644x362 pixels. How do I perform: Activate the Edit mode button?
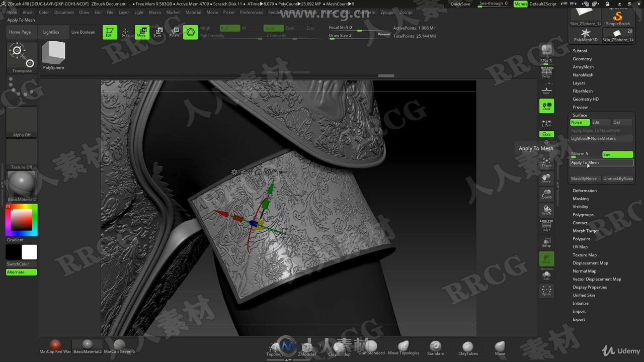click(x=110, y=32)
